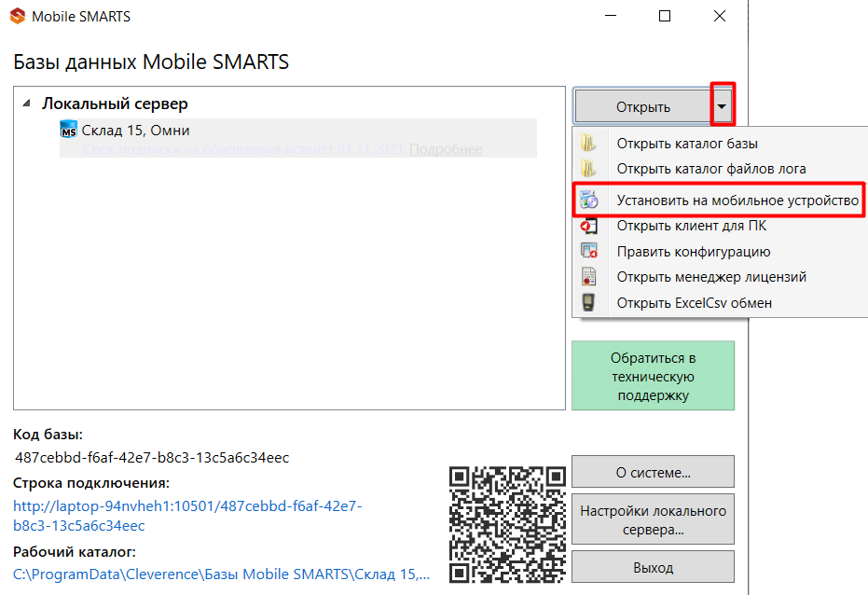868x595 pixels.
Task: Click the Выход button
Action: (x=654, y=567)
